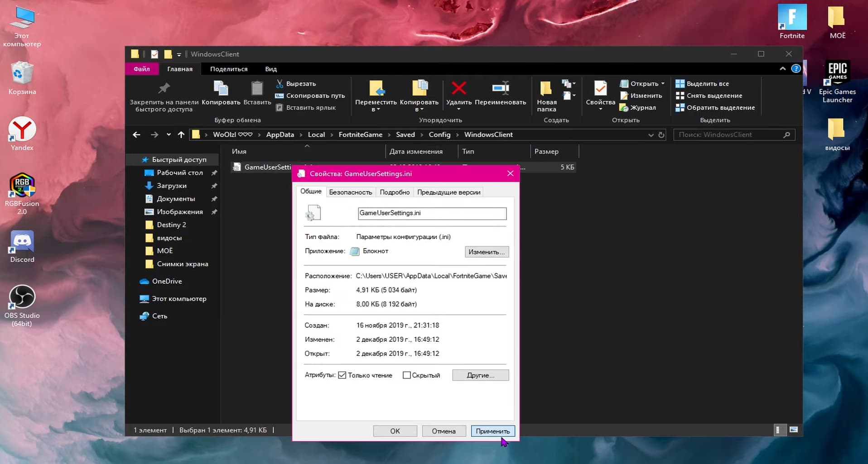The width and height of the screenshot is (868, 464).
Task: Click Cut (Вырезать) scissors icon
Action: [x=280, y=84]
